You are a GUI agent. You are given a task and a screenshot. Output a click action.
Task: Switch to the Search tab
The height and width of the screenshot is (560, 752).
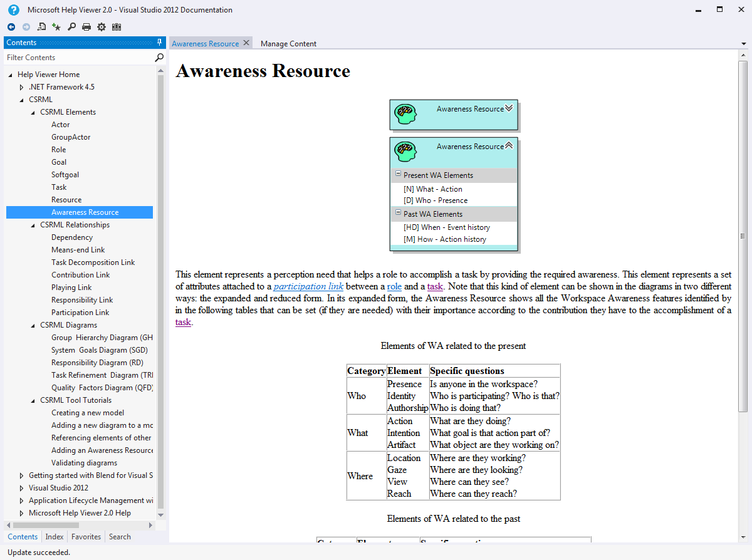(120, 537)
